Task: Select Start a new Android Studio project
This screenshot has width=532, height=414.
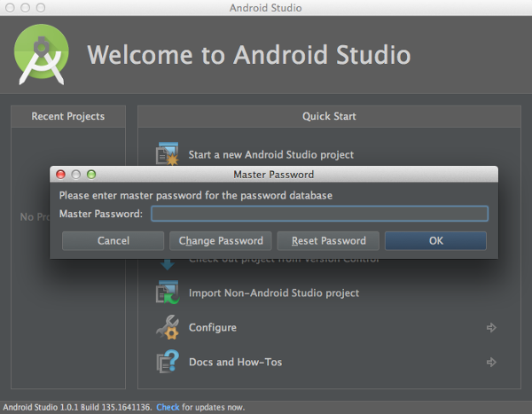Action: point(270,155)
